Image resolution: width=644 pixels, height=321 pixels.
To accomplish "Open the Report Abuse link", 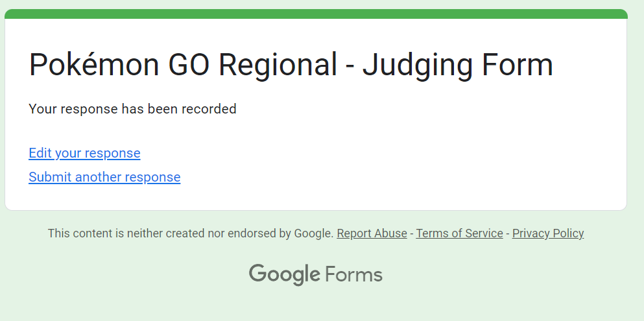I will tap(372, 233).
